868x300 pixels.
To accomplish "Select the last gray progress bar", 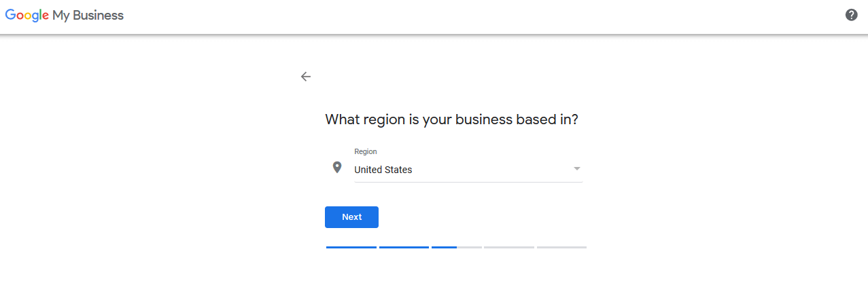I will 561,247.
